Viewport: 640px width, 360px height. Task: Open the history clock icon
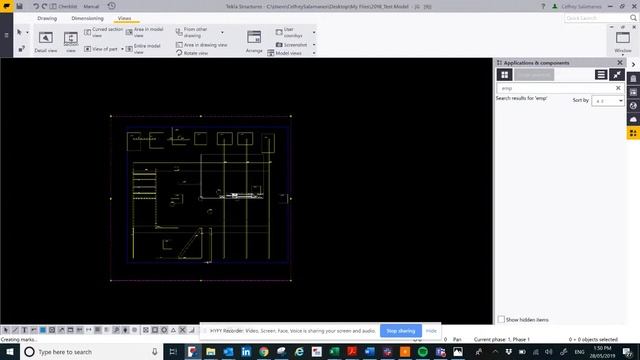[x=111, y=6]
